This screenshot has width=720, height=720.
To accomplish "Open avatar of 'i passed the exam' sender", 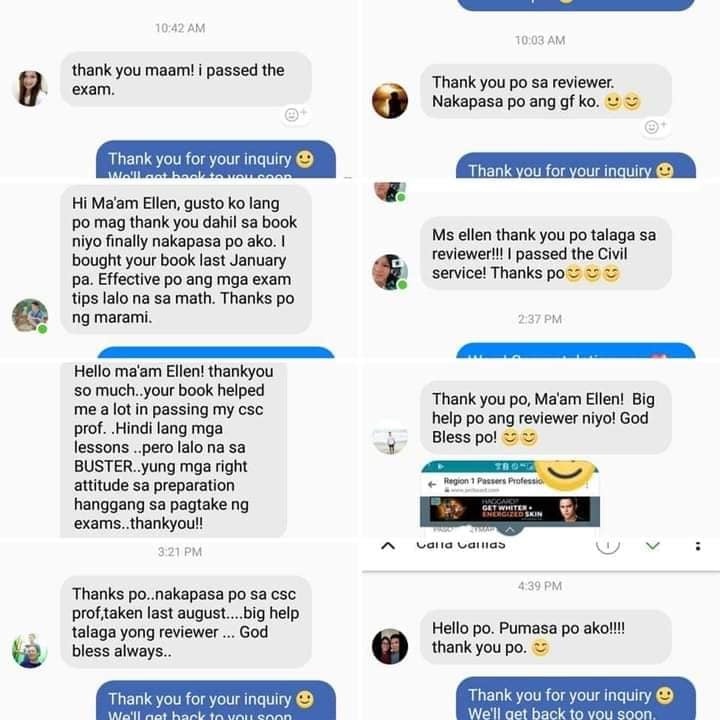I will pos(30,89).
